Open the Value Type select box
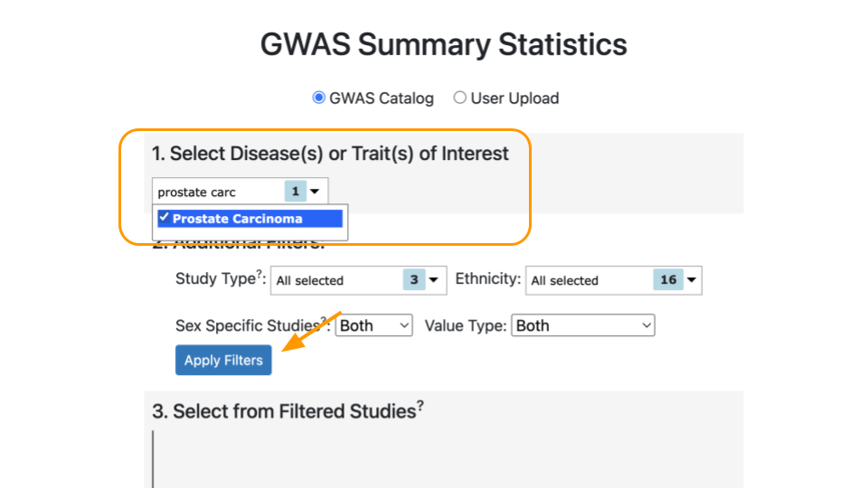The height and width of the screenshot is (488, 868). point(583,325)
